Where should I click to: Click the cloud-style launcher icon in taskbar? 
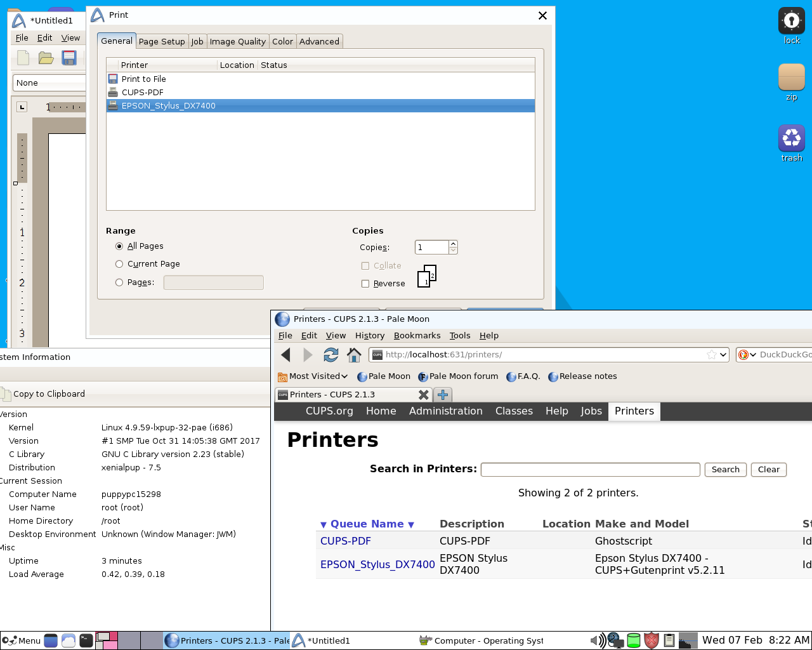tap(69, 640)
